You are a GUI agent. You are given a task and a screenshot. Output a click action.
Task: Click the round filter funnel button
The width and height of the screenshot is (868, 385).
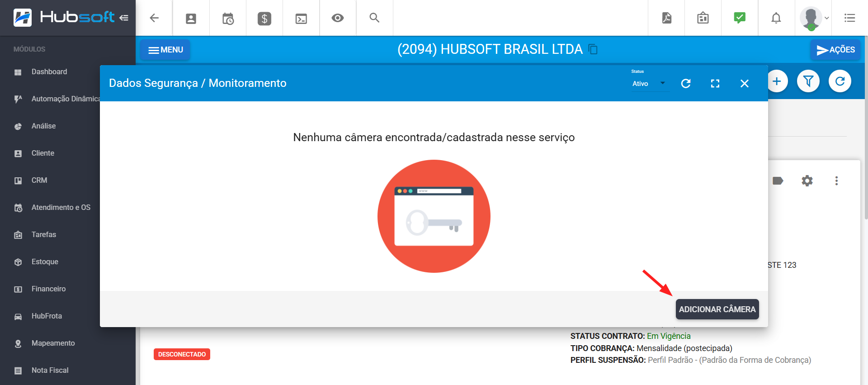(x=808, y=81)
